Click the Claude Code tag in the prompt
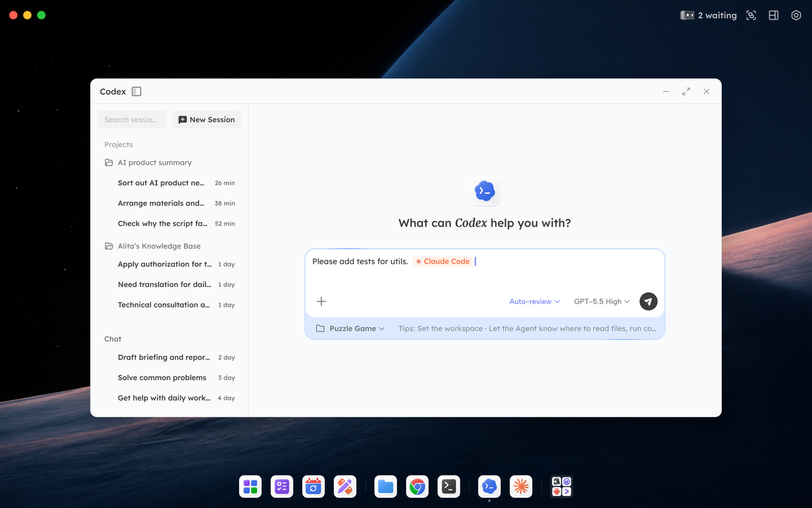This screenshot has width=812, height=508. click(x=443, y=262)
